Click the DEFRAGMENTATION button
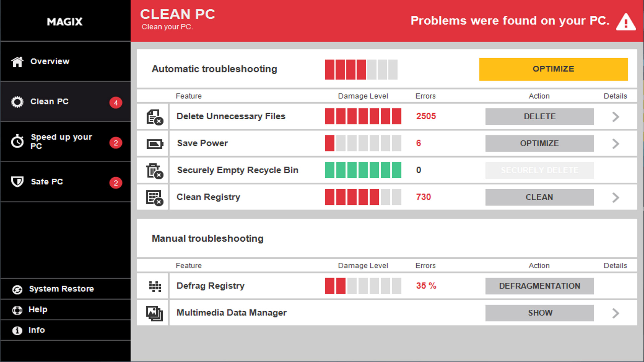This screenshot has width=644, height=362. [539, 286]
